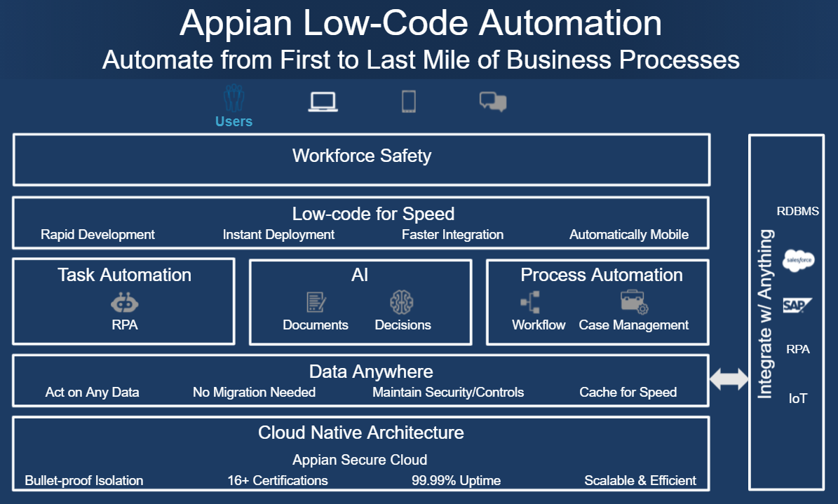Click the double-headed integration arrow
This screenshot has height=504, width=838.
(729, 379)
